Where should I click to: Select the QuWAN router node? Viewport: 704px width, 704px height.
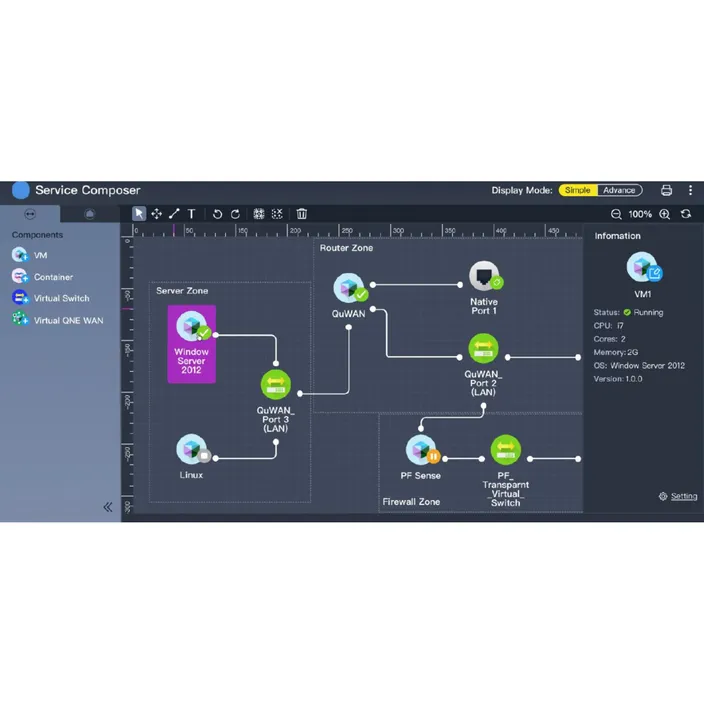point(349,295)
